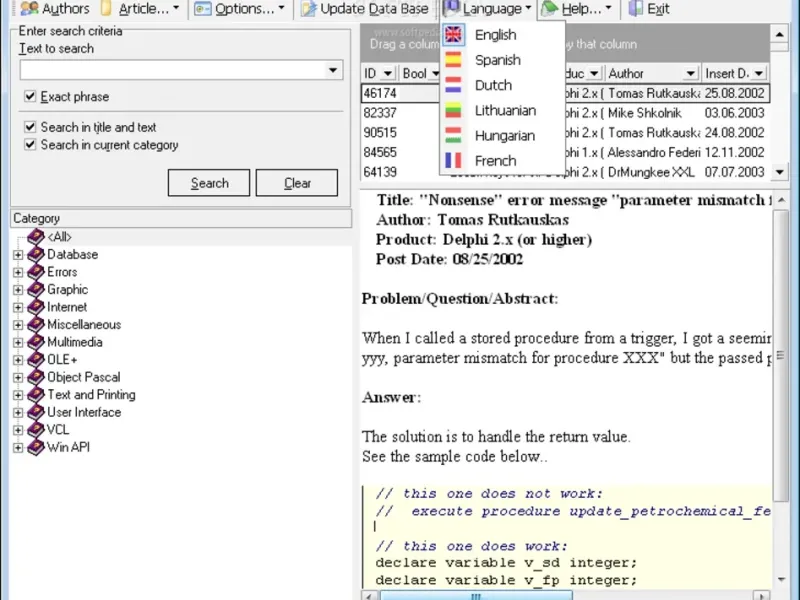The width and height of the screenshot is (800, 600).
Task: Click the User Interface book icon
Action: [x=36, y=412]
